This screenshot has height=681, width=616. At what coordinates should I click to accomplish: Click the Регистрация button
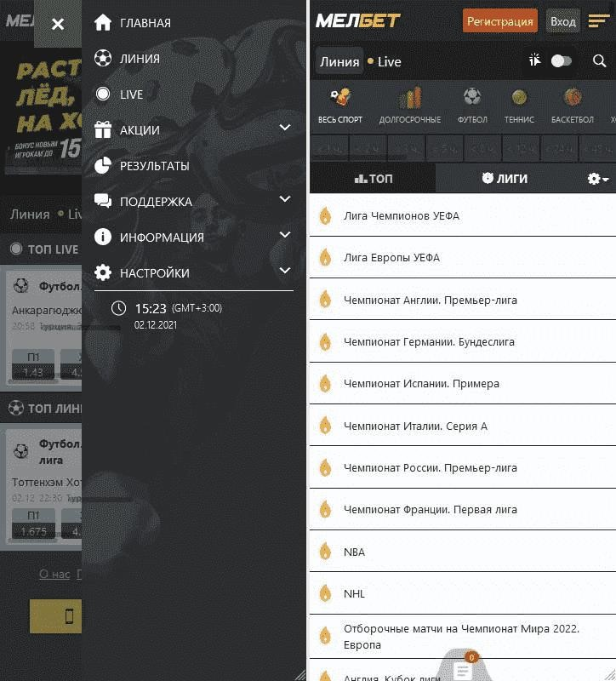(500, 20)
